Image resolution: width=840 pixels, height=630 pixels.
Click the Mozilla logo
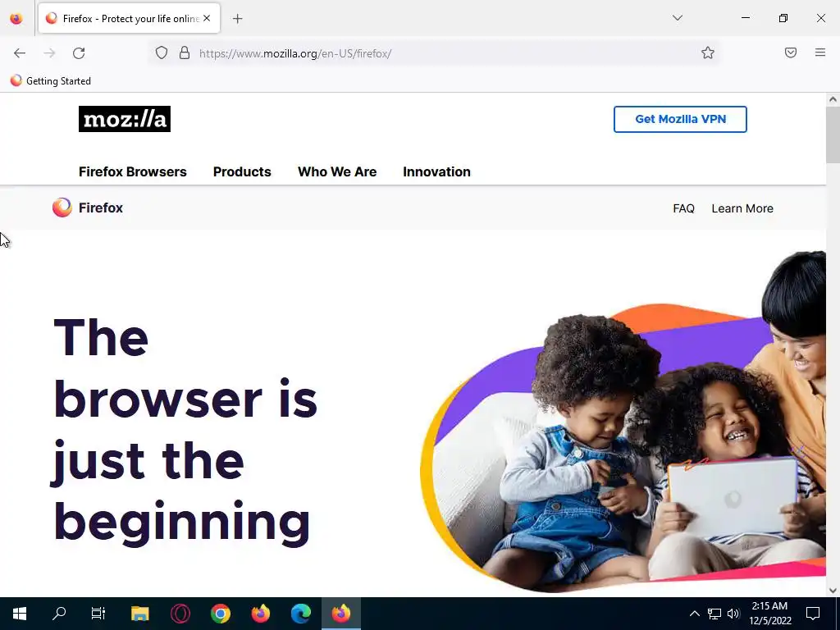click(125, 119)
